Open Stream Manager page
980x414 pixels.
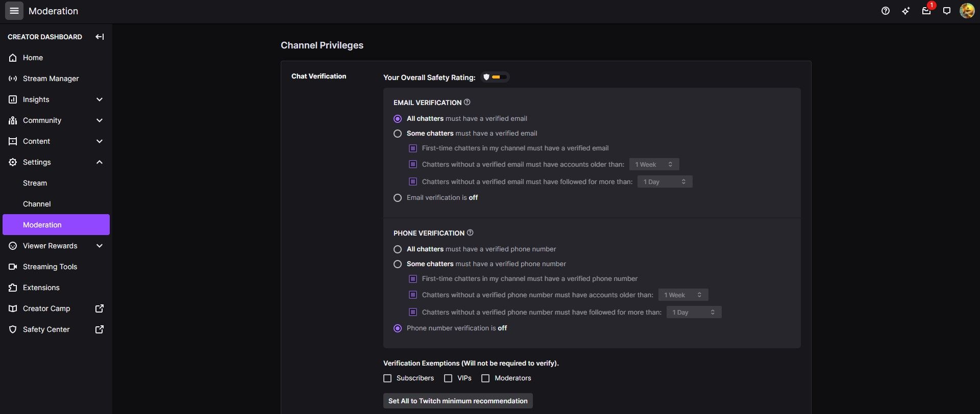coord(56,79)
